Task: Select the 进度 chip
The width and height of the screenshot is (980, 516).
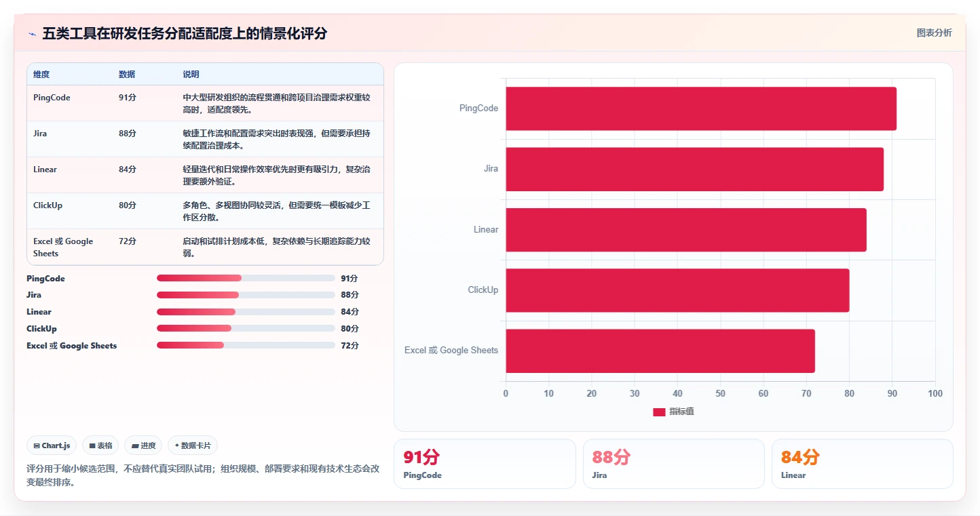Action: [x=143, y=445]
